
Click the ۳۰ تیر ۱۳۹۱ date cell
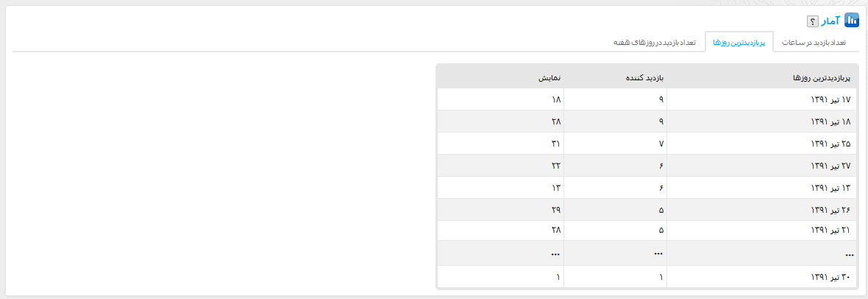click(x=829, y=277)
